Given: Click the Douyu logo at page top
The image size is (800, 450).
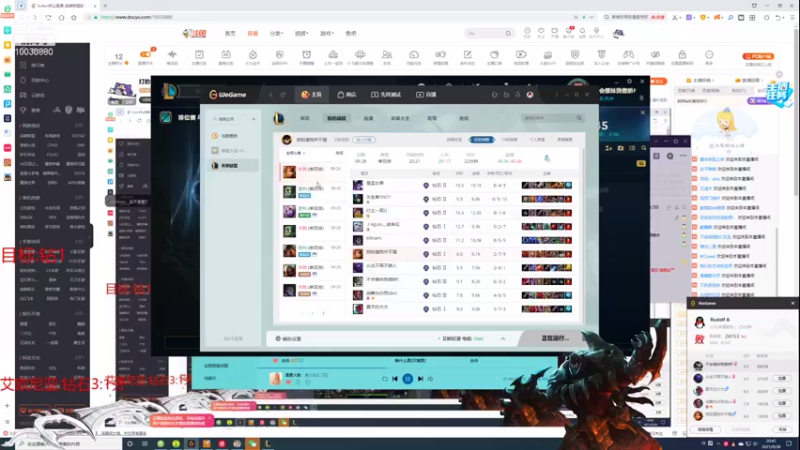Looking at the screenshot, I should 194,33.
